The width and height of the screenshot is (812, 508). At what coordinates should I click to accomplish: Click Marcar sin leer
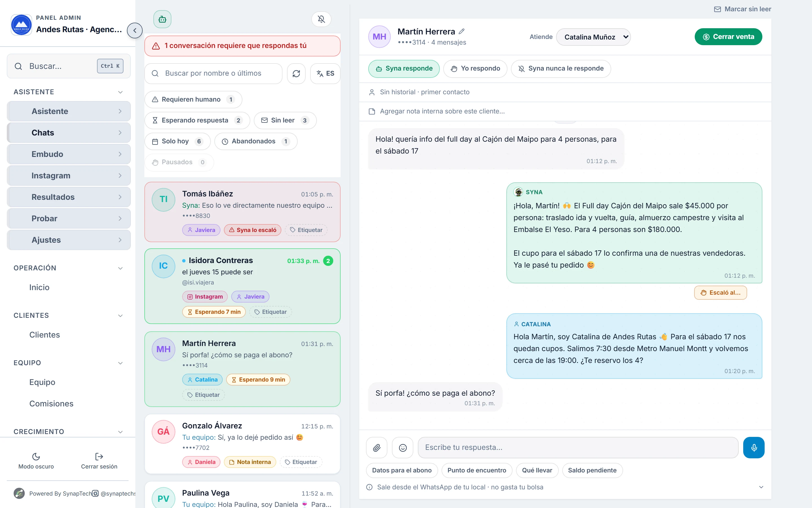click(742, 9)
